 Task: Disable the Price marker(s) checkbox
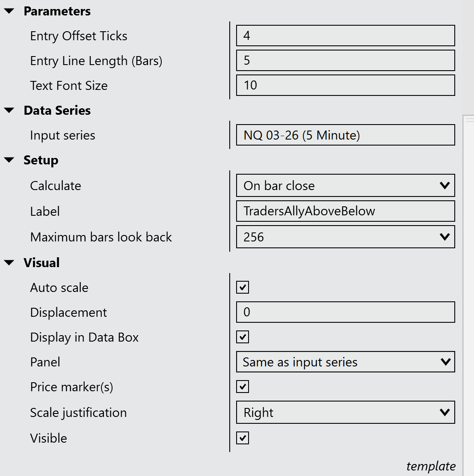(243, 387)
